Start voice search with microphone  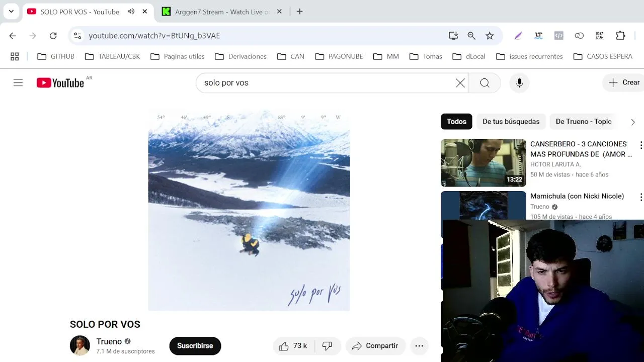(x=520, y=83)
